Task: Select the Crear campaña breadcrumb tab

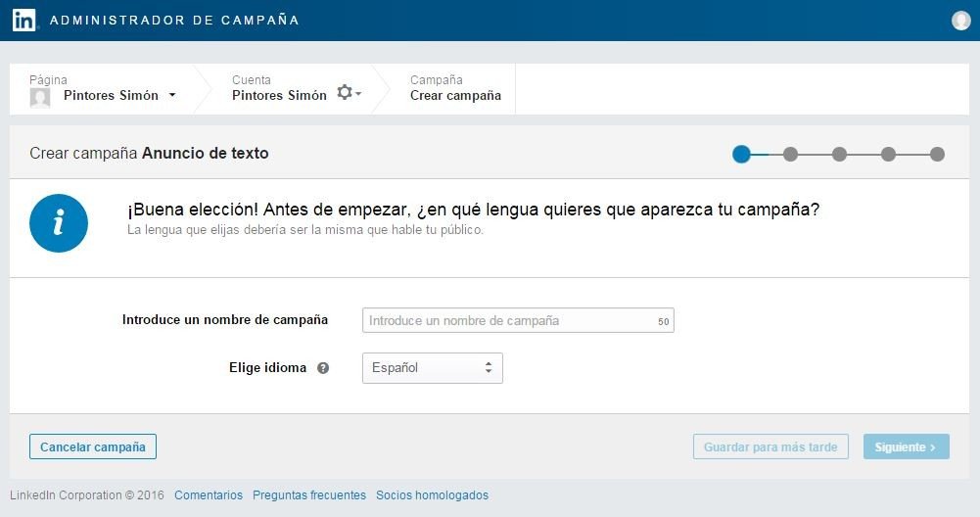Action: [x=455, y=95]
